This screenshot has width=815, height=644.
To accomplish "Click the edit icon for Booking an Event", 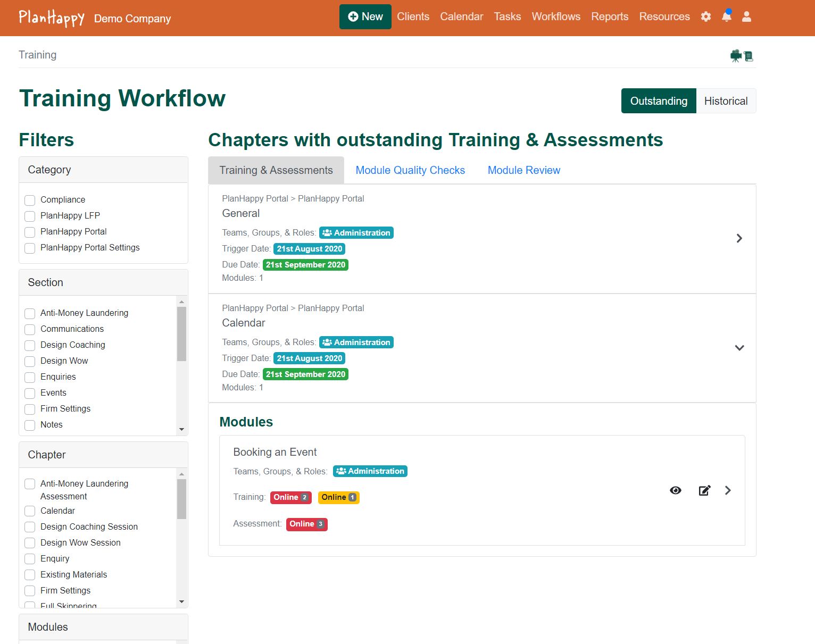I will pos(704,490).
